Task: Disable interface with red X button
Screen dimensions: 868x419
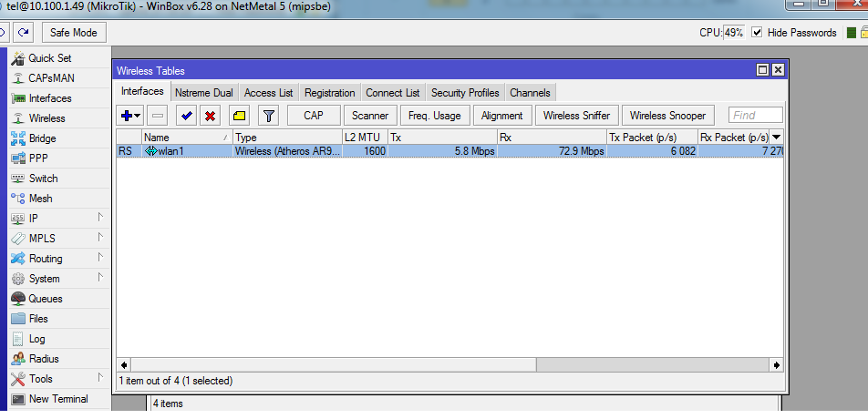Action: click(x=211, y=116)
